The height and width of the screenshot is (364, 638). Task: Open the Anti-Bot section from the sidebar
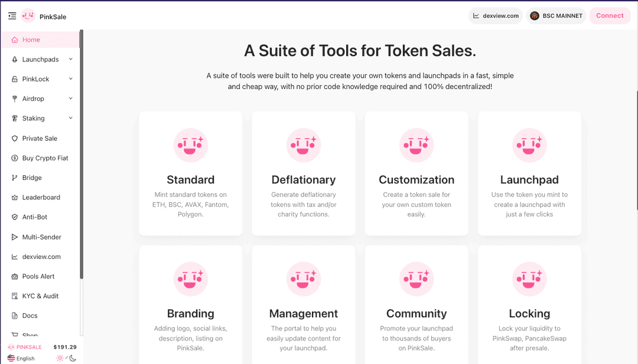(x=35, y=217)
